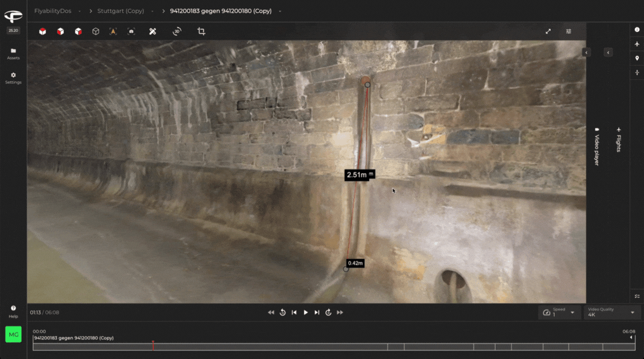Select the measurement ruler tool

coord(153,31)
